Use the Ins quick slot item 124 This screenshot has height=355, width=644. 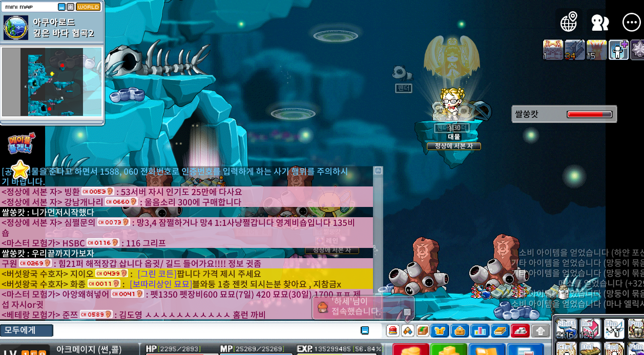click(591, 329)
